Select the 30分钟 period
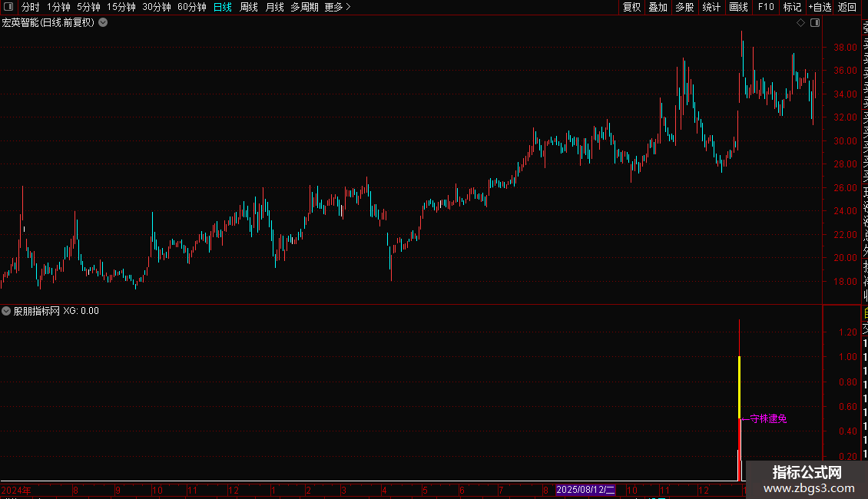 tap(157, 7)
